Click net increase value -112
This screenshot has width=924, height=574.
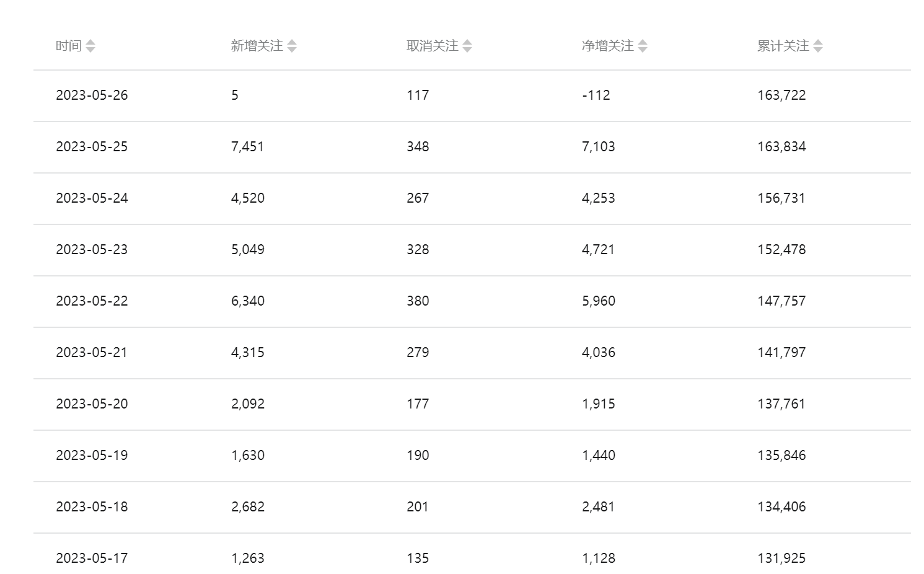(x=596, y=95)
